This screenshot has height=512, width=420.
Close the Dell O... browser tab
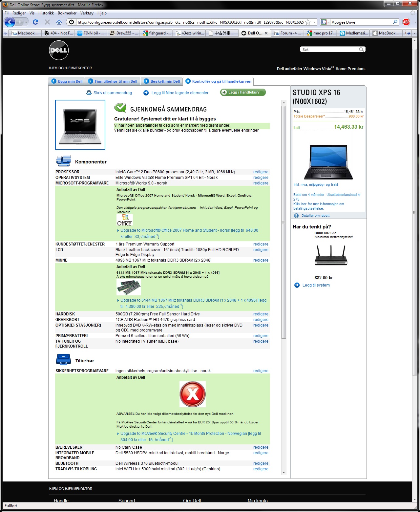tap(266, 33)
